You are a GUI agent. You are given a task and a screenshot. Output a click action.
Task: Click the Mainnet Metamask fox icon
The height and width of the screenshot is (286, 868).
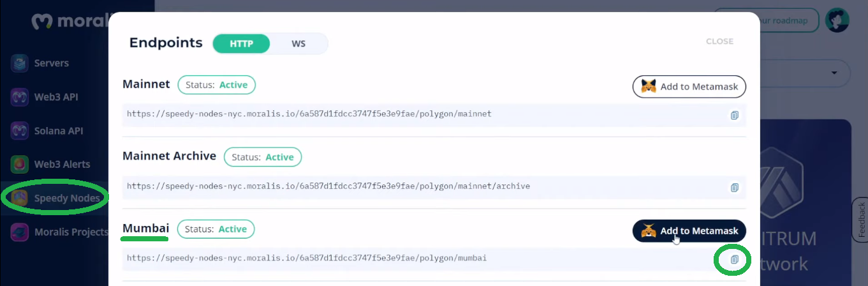(x=649, y=86)
